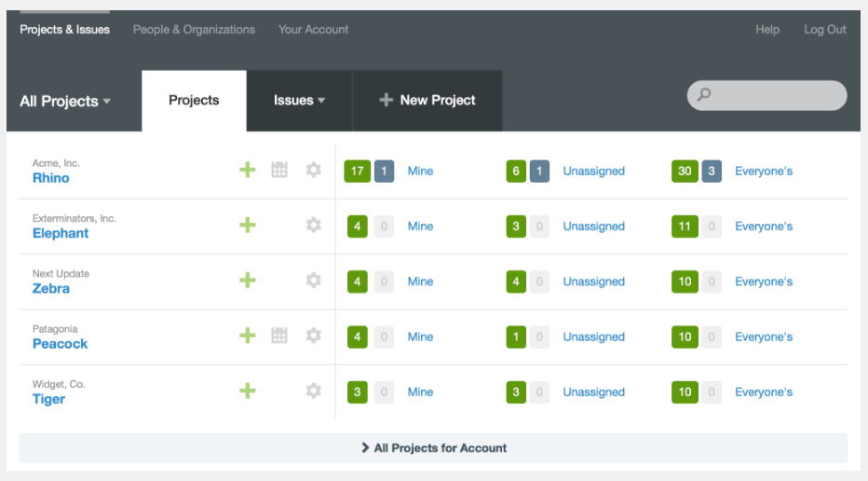
Task: Open settings gear for Zebra project
Action: pyautogui.click(x=314, y=281)
